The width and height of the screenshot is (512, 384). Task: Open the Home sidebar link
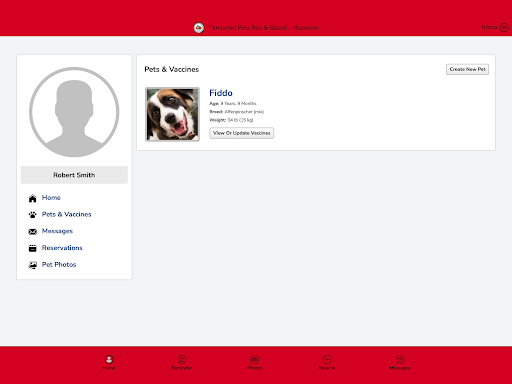coord(51,198)
